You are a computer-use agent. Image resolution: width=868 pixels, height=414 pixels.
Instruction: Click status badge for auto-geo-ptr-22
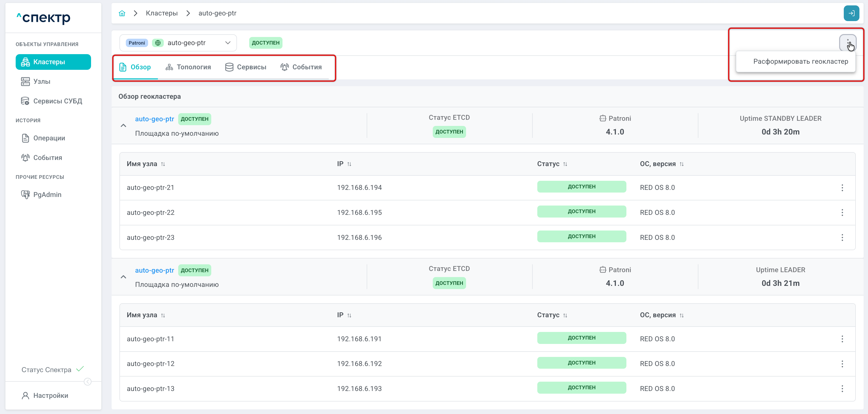click(582, 211)
